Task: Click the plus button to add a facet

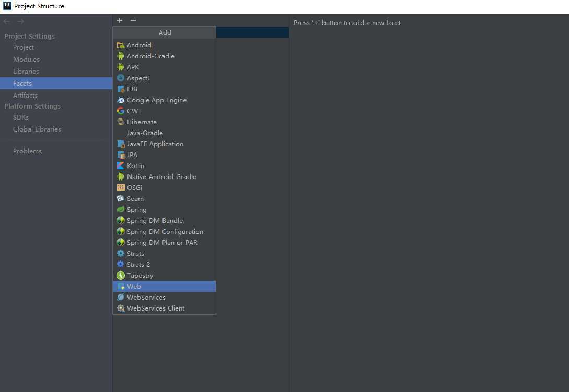Action: click(x=120, y=20)
